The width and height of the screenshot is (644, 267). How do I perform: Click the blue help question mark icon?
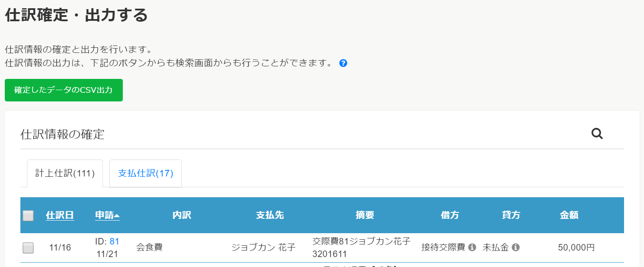(343, 63)
